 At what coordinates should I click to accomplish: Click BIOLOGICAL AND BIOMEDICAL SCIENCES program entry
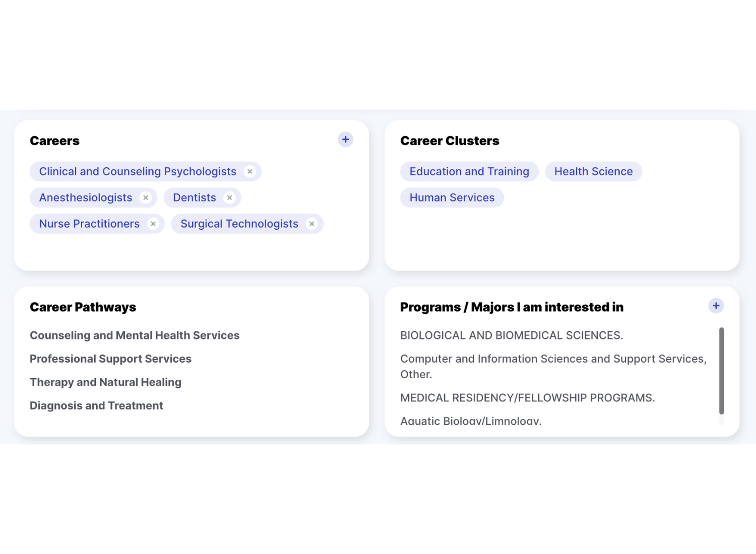coord(512,335)
